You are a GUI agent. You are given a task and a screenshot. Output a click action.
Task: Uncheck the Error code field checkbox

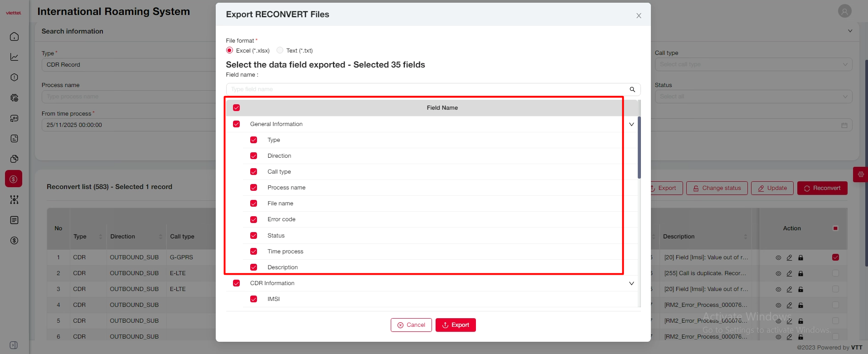pos(254,219)
